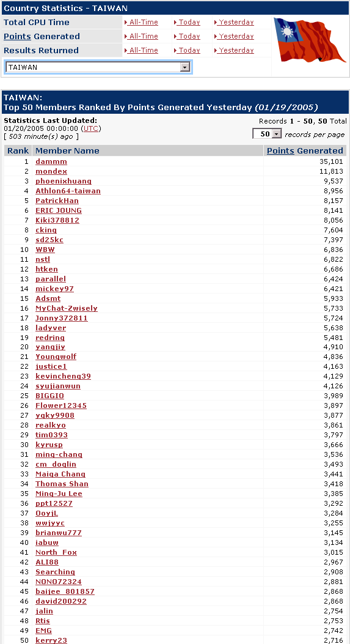Open member MyChat-Zwisely profile
350x644 pixels.
pyautogui.click(x=67, y=308)
